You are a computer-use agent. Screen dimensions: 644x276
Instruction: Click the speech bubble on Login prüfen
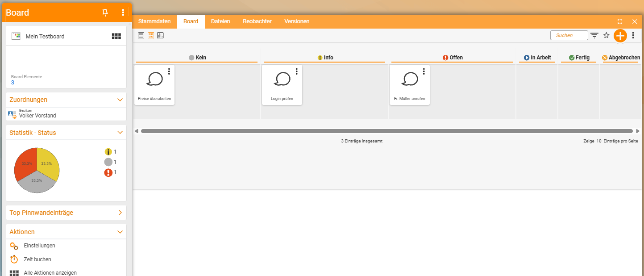click(x=282, y=79)
